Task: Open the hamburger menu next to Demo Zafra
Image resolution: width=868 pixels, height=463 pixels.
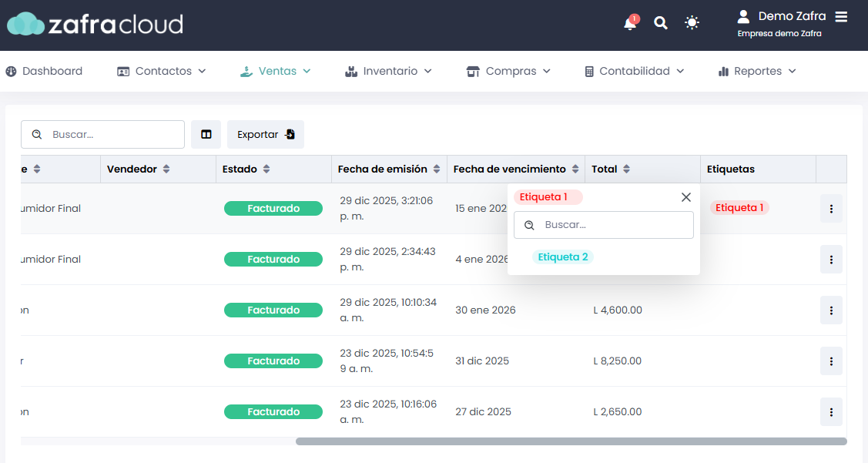Action: click(841, 17)
